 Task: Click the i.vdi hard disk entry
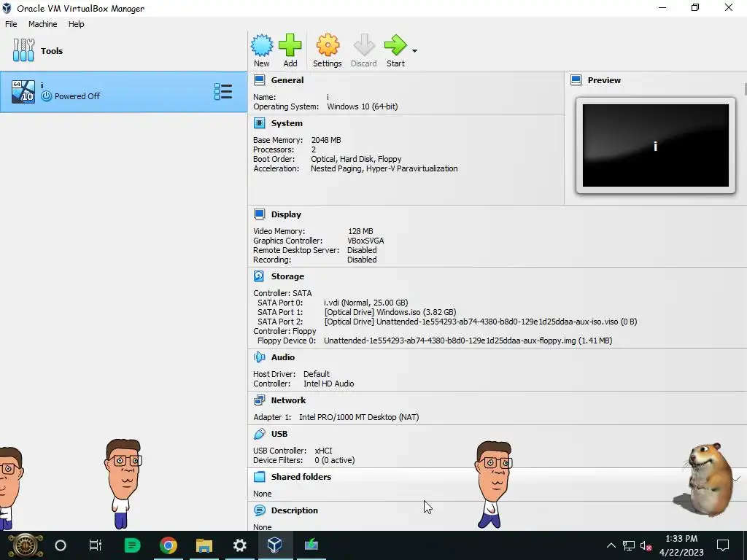tap(366, 303)
